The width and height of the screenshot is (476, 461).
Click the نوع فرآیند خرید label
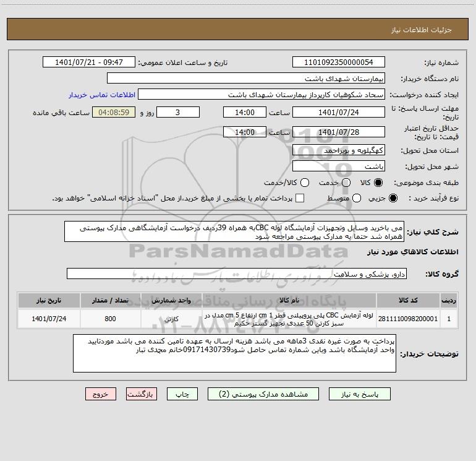[433, 198]
